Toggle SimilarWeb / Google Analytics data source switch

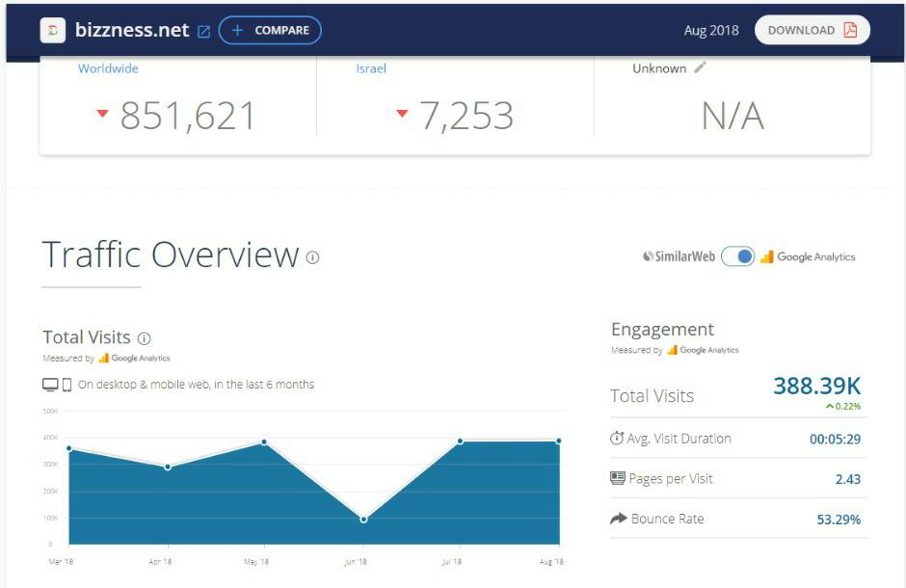pyautogui.click(x=737, y=256)
